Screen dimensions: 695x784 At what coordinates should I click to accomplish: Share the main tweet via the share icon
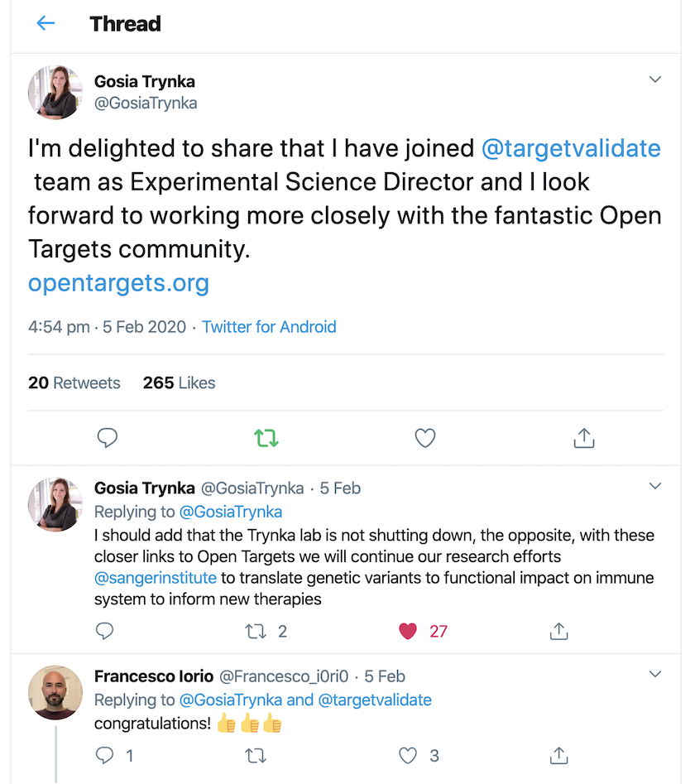583,438
